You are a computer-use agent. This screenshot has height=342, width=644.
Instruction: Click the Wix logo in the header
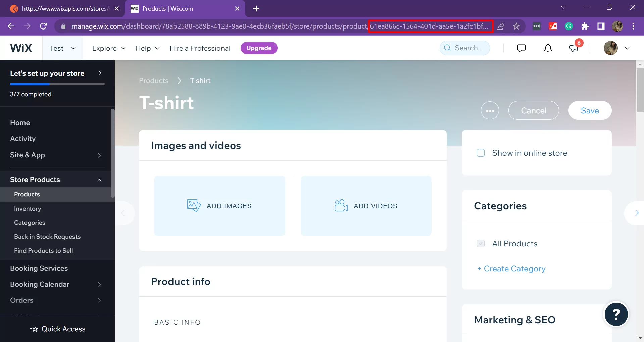(x=21, y=48)
